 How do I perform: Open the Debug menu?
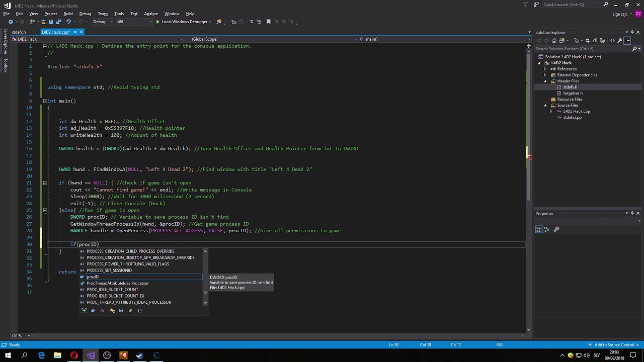[x=85, y=14]
